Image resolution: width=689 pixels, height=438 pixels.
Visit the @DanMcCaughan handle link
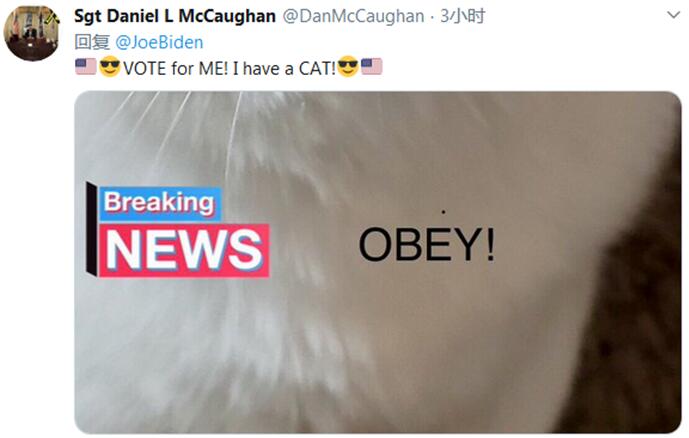point(353,16)
